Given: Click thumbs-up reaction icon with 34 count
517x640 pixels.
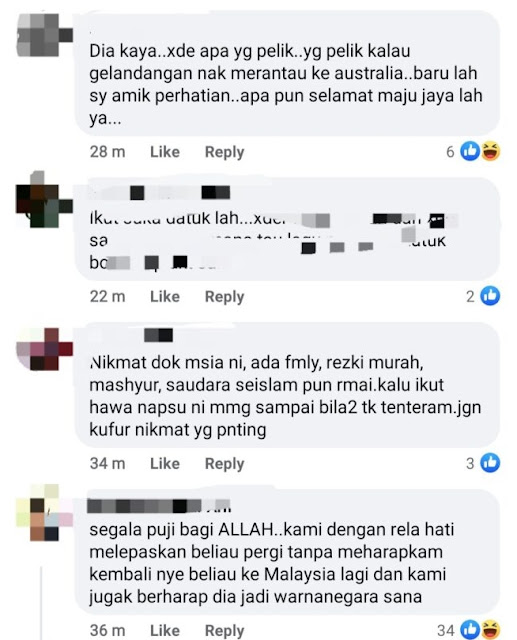Looking at the screenshot, I should (470, 629).
